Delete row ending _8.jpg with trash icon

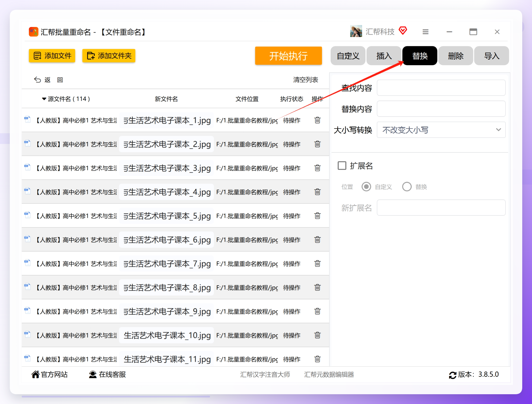tap(317, 287)
